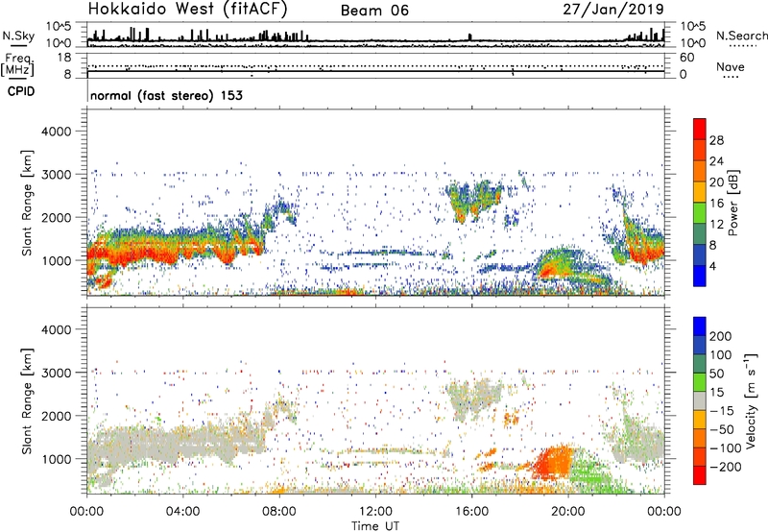
Task: Click the 'Beam 06' label
Action: pos(374,11)
